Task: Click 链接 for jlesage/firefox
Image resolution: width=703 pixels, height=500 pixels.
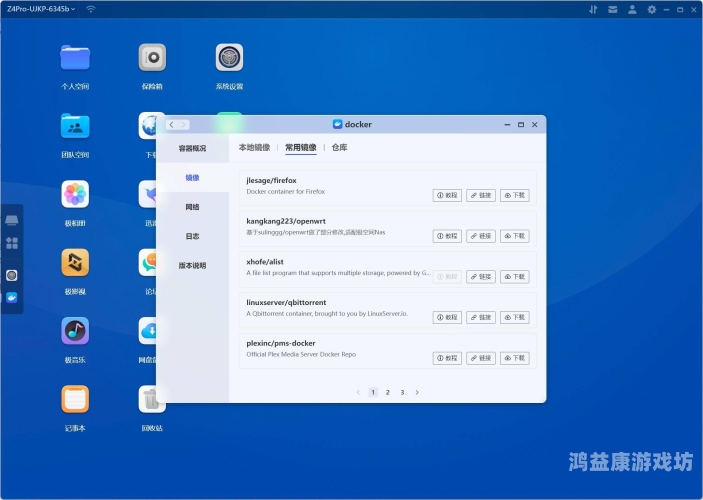Action: point(481,196)
